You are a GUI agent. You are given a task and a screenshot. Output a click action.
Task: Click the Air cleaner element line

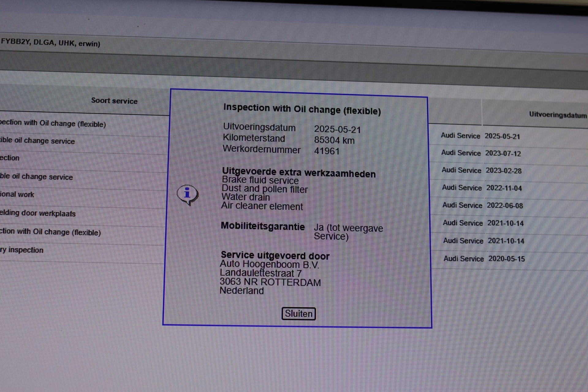262,206
